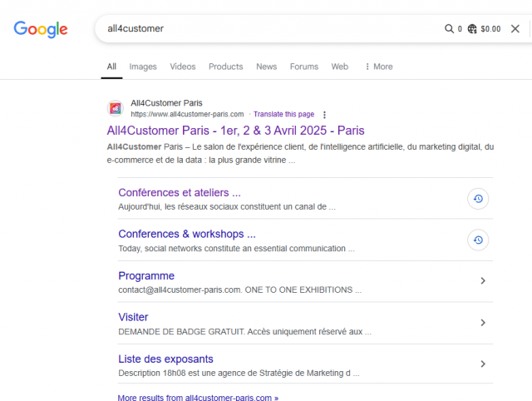Open Conférences et ateliers sitelink
Screen dimensions: 532x401
[x=180, y=192]
